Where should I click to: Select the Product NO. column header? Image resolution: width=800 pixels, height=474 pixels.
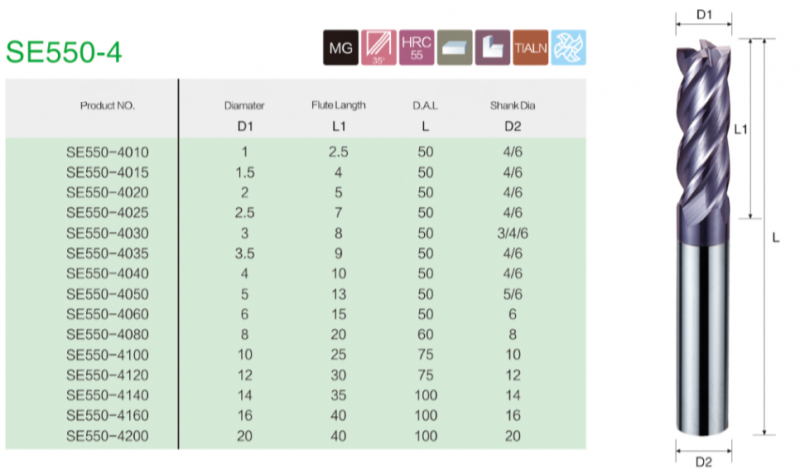[106, 104]
